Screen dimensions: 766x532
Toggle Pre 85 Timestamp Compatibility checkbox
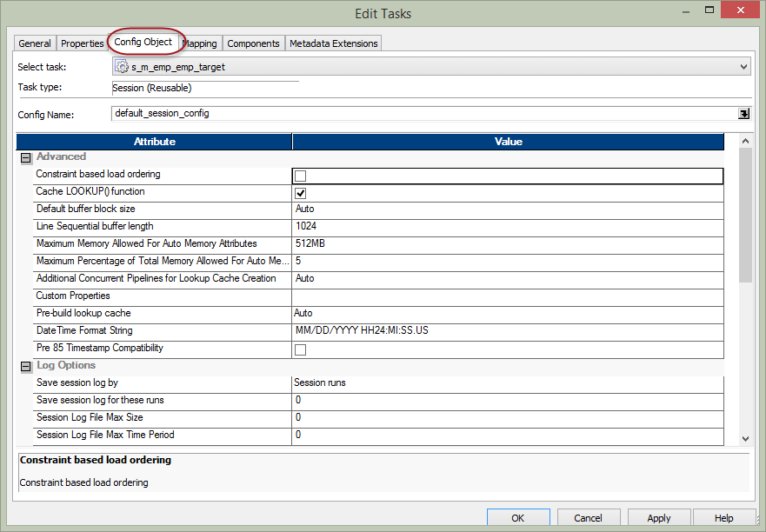[x=301, y=349]
